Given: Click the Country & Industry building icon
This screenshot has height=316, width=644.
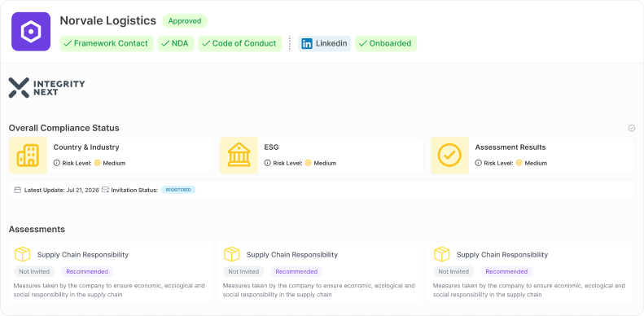Looking at the screenshot, I should [28, 156].
